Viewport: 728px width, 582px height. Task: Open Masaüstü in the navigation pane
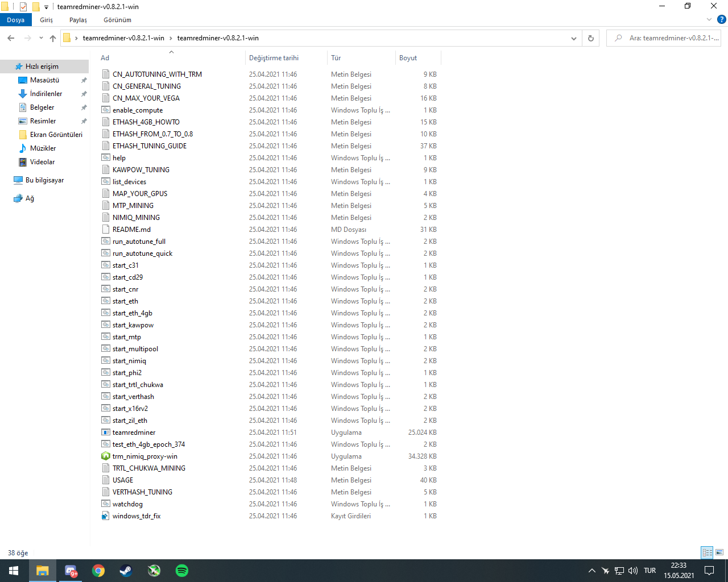(44, 80)
